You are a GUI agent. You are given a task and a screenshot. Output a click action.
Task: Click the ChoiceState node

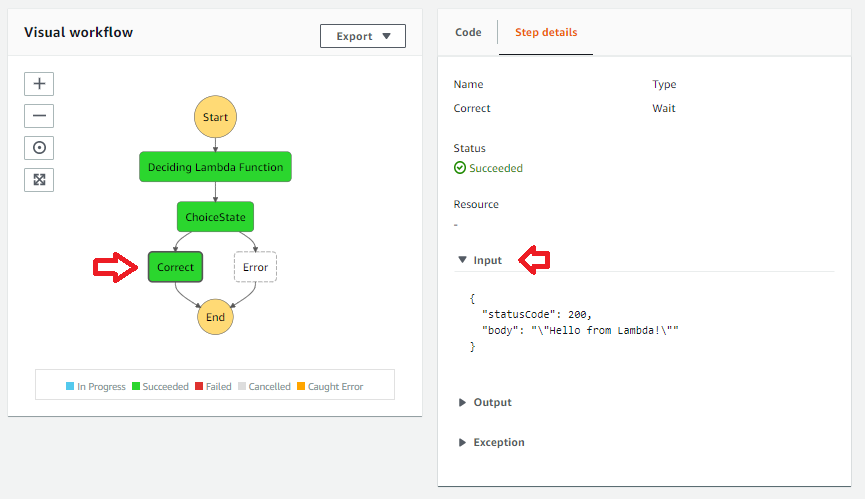tap(215, 217)
